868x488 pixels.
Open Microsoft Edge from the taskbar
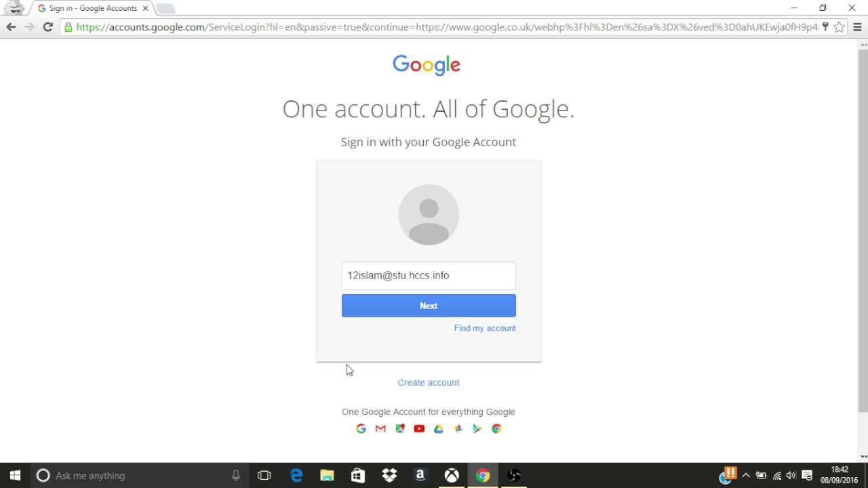[296, 475]
